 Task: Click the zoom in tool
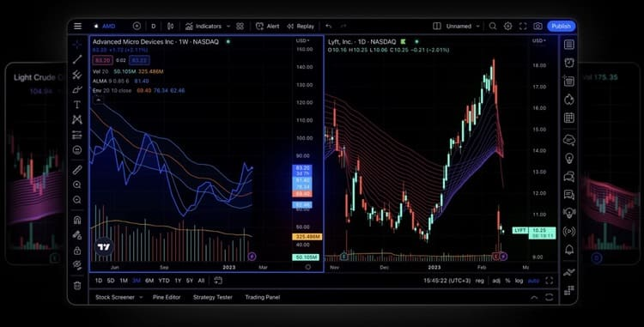(x=77, y=185)
